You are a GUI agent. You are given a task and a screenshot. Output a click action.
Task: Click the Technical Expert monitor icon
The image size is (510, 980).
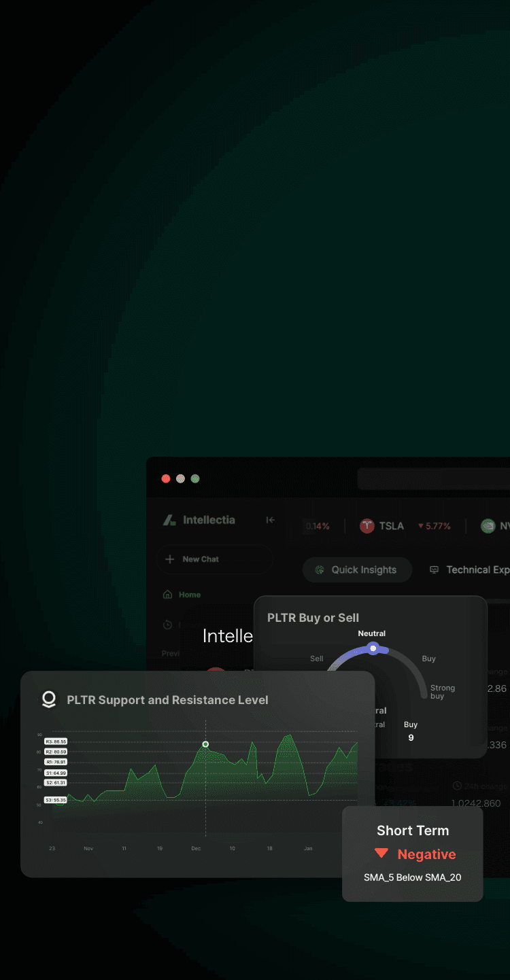point(434,570)
